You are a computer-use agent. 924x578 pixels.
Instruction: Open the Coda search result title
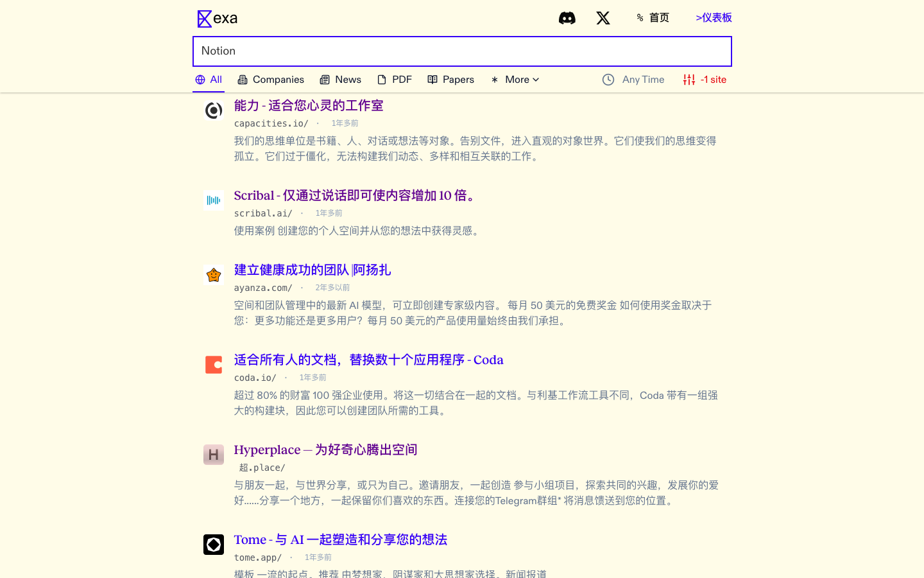tap(368, 360)
